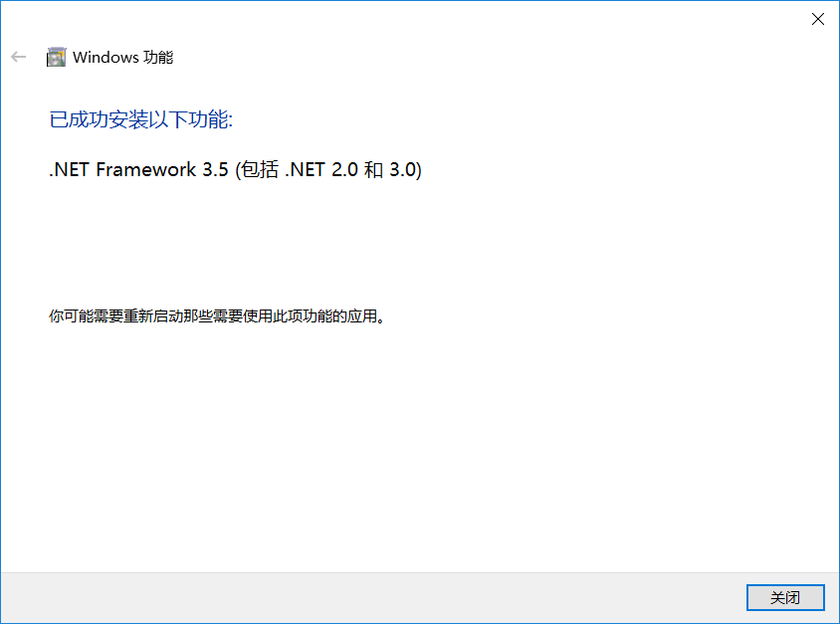Screen dimensions: 840x624
Task: Click the restart notice beginning '你可能需要'
Action: coord(217,316)
